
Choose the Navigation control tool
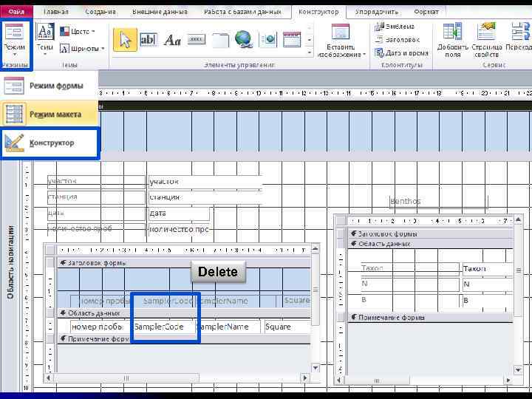click(x=292, y=39)
